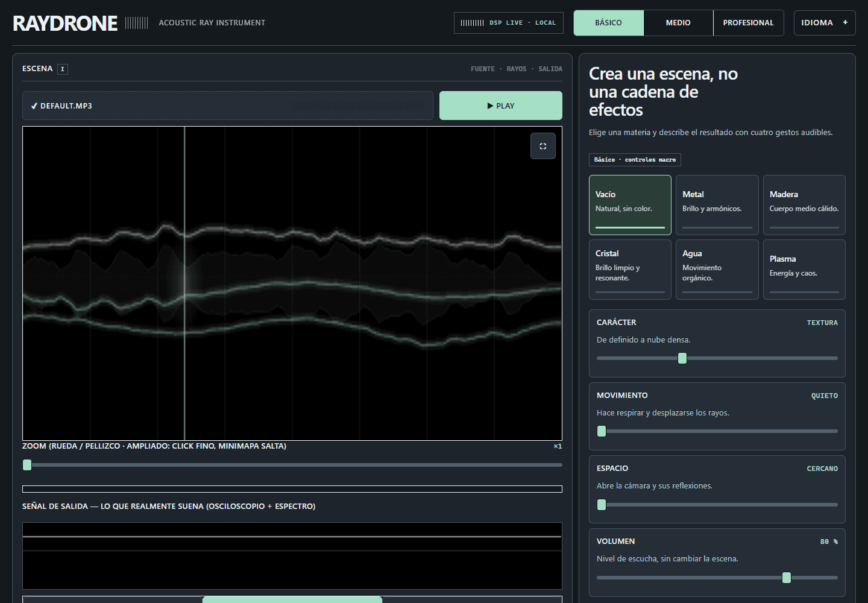The image size is (868, 603).
Task: Click the info badge next to ESCENA
Action: [x=63, y=69]
